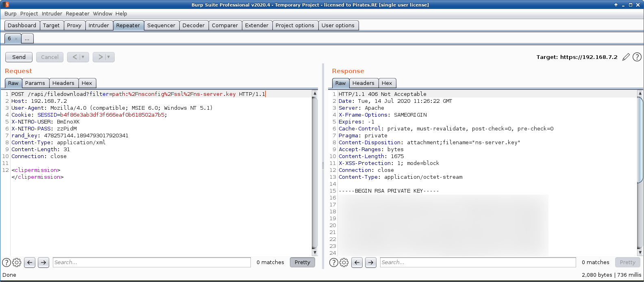Image resolution: width=644 pixels, height=282 pixels.
Task: Cancel the pending request
Action: [50, 57]
